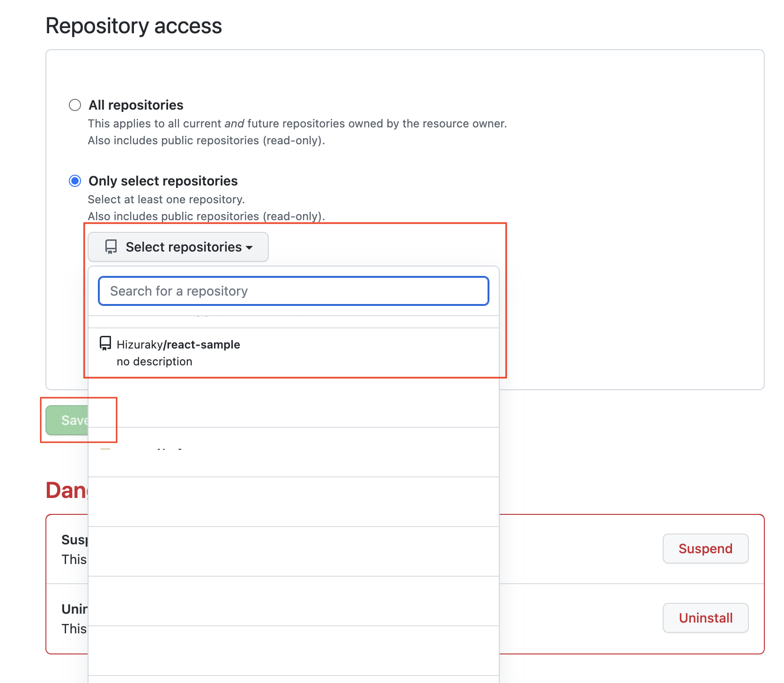The width and height of the screenshot is (784, 683).
Task: Click the repo icon beside Hizuraky/react-sample
Action: click(105, 344)
